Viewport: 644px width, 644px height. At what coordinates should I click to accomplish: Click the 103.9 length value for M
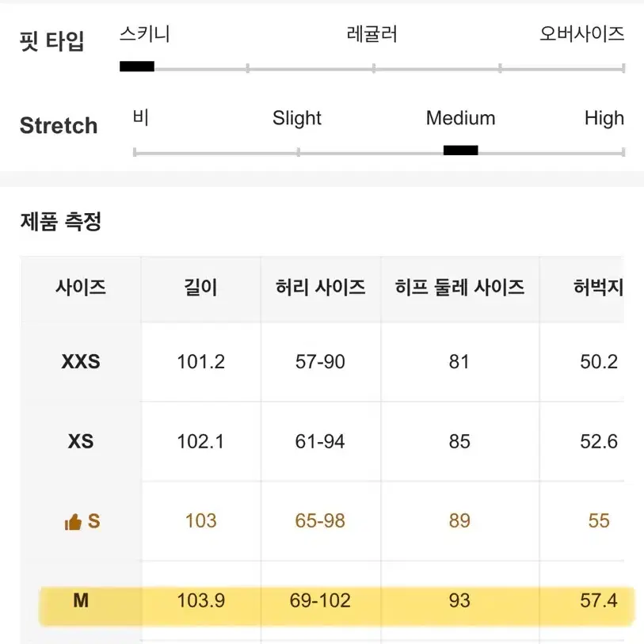pyautogui.click(x=201, y=600)
